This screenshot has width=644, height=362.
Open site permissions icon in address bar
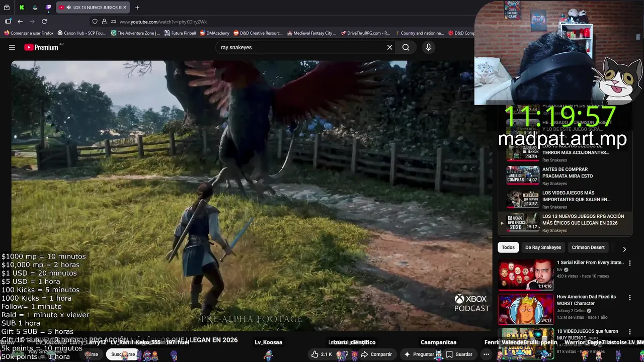click(114, 22)
